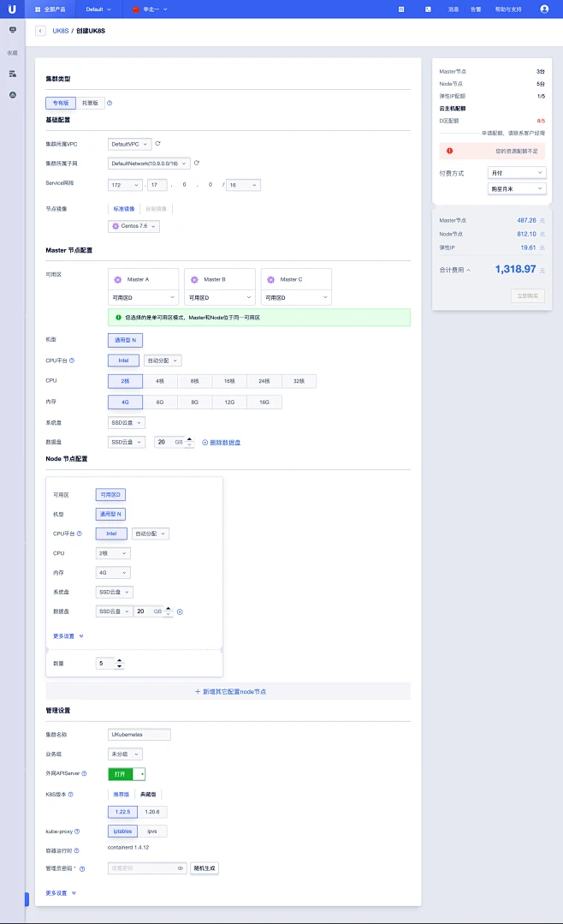Open user account avatar in top bar

[x=544, y=9]
